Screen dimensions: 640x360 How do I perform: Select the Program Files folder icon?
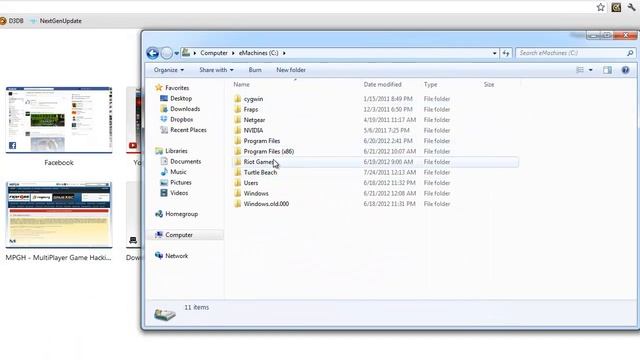tap(238, 141)
